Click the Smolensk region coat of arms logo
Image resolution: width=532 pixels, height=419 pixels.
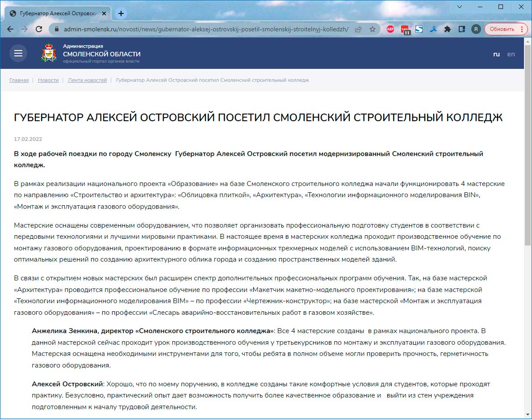tap(49, 53)
